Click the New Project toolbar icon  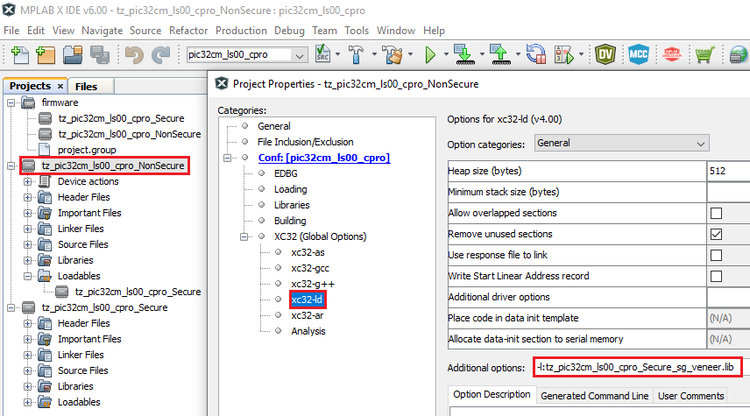(44, 54)
